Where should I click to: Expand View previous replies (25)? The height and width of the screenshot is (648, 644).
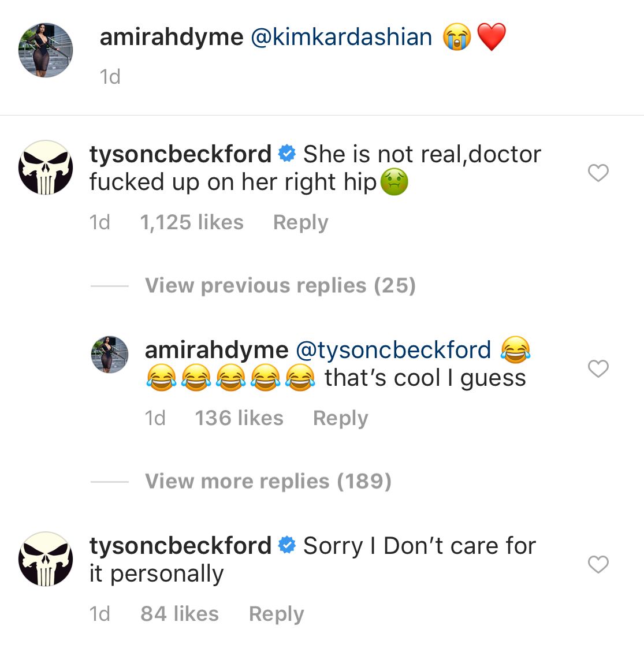(280, 285)
